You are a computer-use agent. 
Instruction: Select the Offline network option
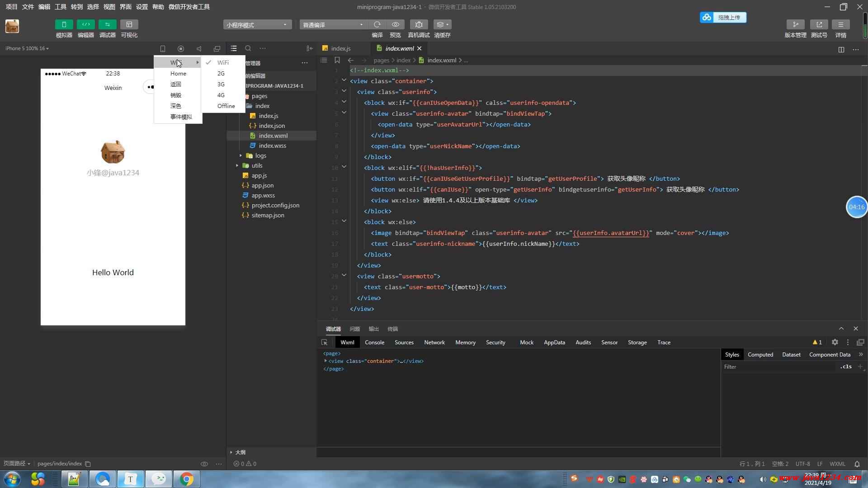226,106
